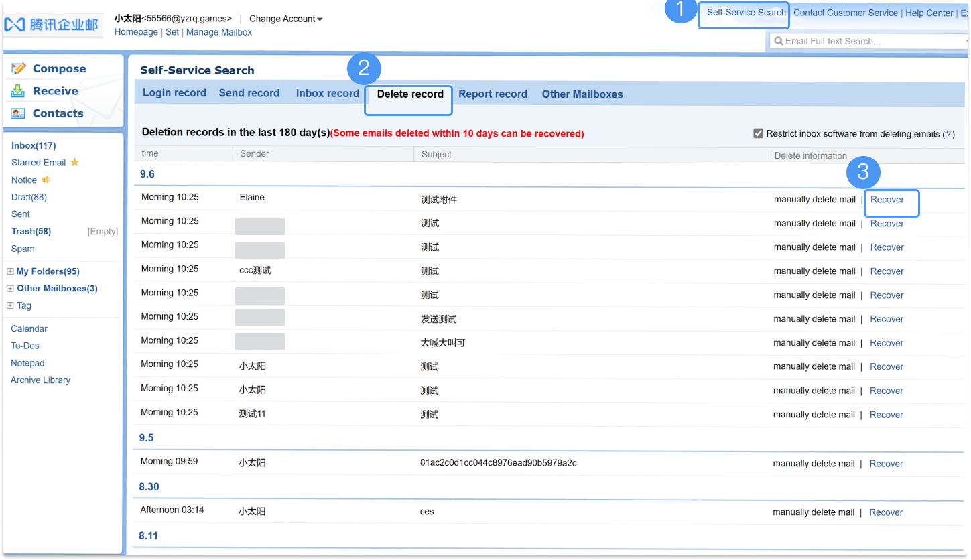Click the subject 81ac2c0d1cc044c8976ead90b5979a2c
971x560 pixels.
pyautogui.click(x=499, y=463)
